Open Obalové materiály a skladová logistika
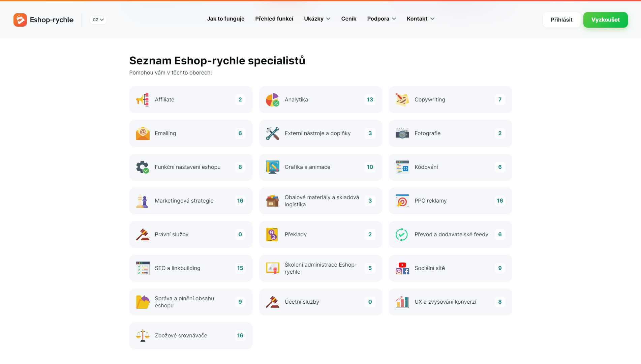 [x=322, y=201]
